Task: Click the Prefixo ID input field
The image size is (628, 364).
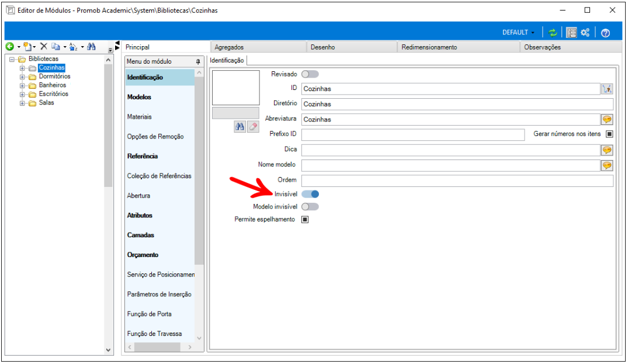Action: (x=412, y=134)
